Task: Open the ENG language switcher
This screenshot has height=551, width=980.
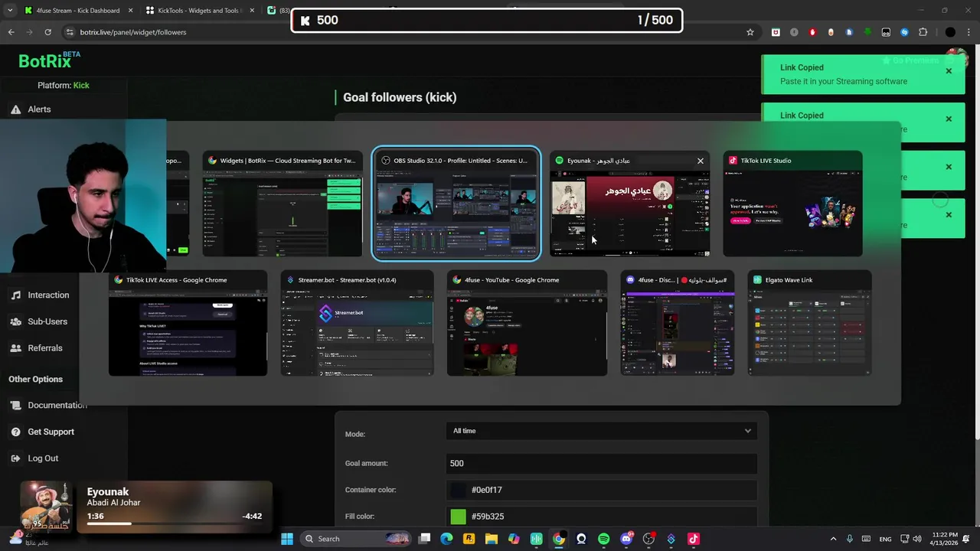Action: point(885,539)
